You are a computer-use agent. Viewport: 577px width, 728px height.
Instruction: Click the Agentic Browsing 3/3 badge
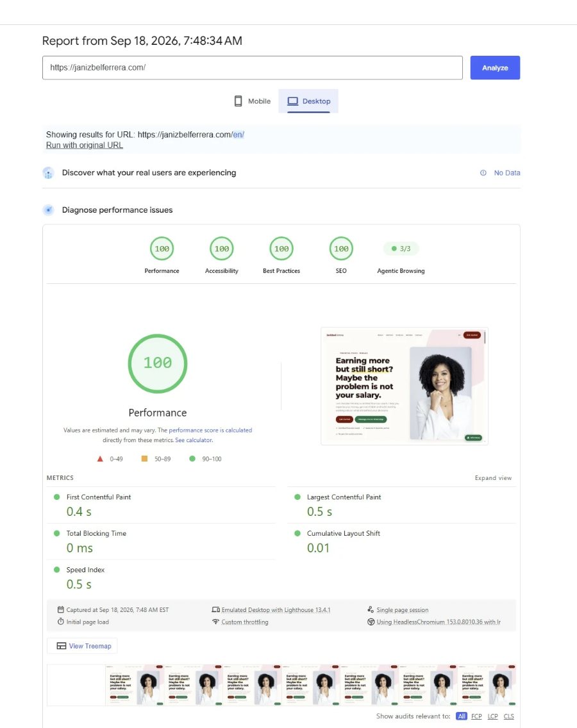[401, 249]
